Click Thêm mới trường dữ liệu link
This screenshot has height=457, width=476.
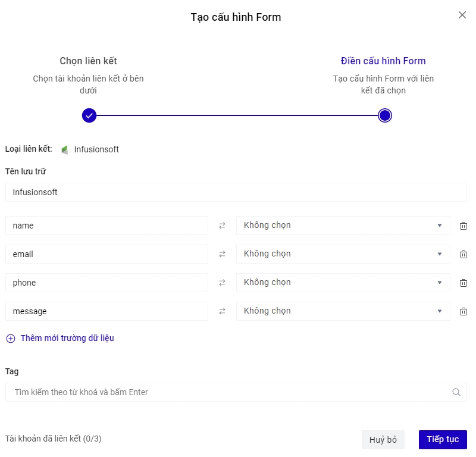click(x=67, y=338)
